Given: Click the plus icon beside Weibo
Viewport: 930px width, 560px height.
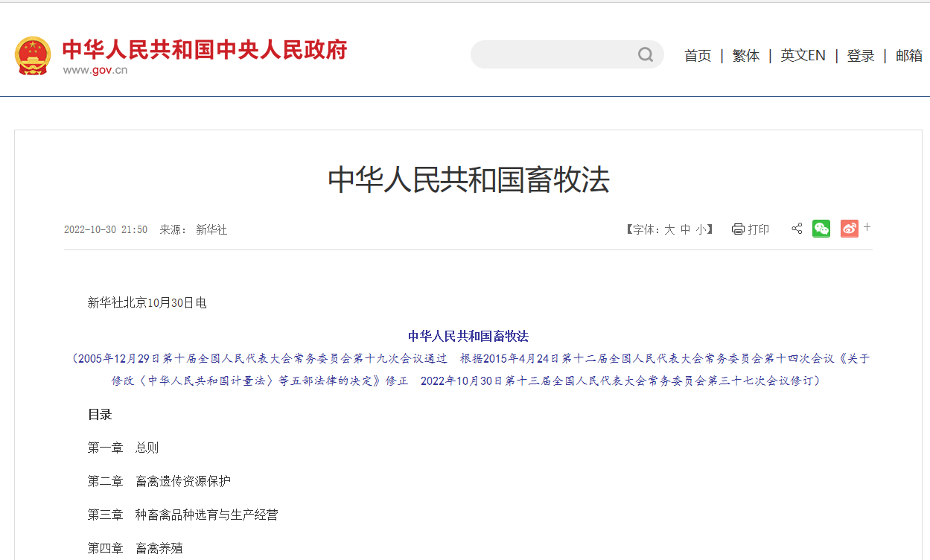Looking at the screenshot, I should point(867,227).
